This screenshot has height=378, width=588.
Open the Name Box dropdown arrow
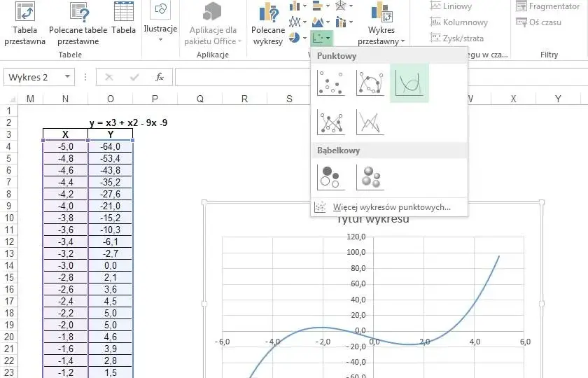tap(67, 77)
